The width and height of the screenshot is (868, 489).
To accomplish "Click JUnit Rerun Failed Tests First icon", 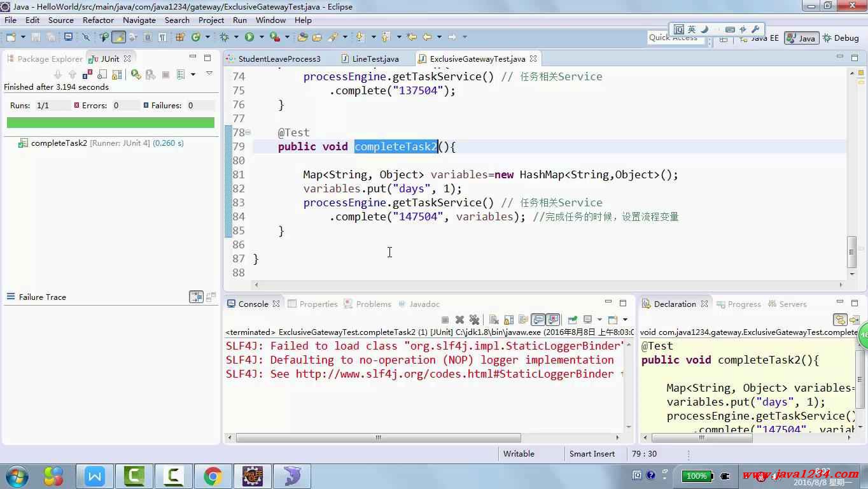I will (x=150, y=74).
